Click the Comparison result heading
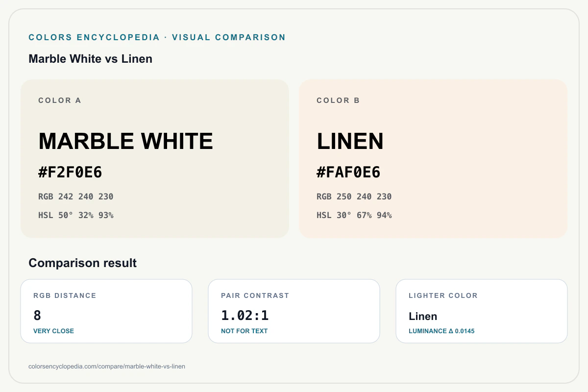Screen dimensions: 588x392 pos(83,263)
